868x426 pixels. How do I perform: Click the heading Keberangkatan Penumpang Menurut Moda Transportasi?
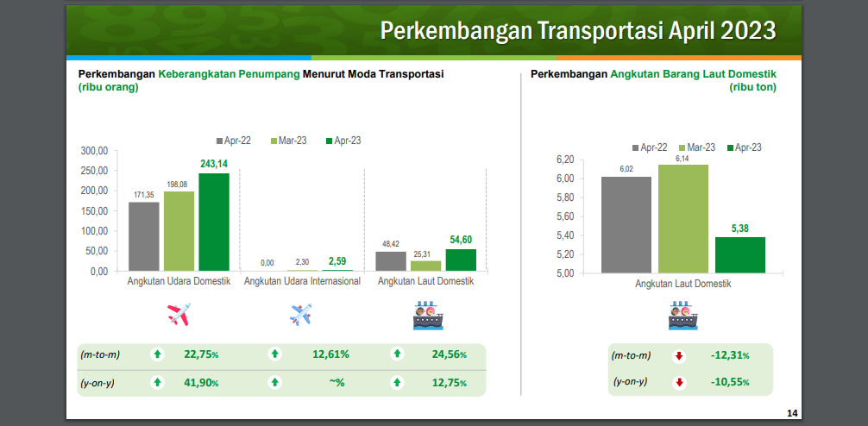pos(300,74)
